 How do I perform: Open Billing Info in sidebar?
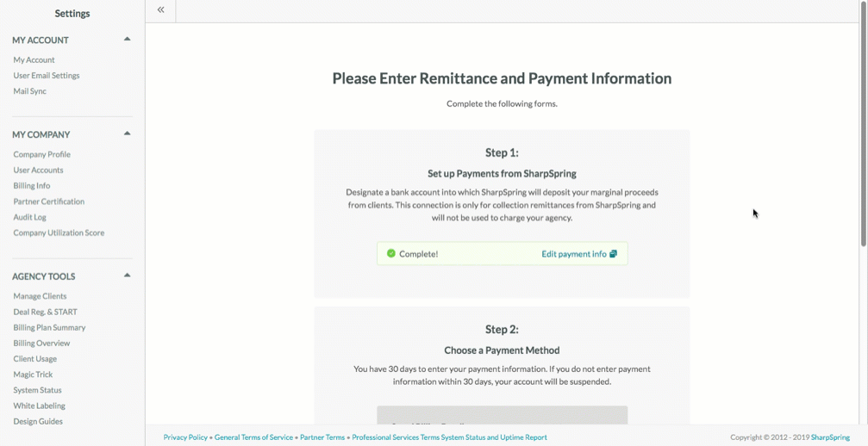point(32,186)
